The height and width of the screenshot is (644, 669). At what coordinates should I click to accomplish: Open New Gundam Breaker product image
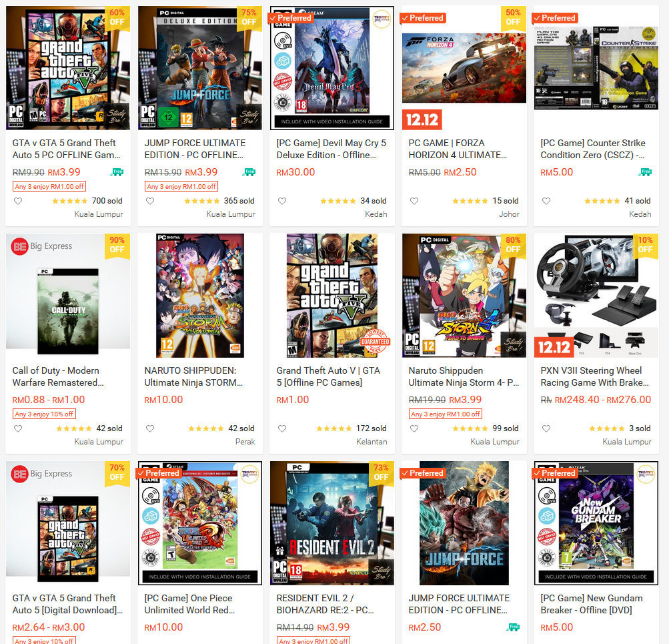click(x=596, y=523)
